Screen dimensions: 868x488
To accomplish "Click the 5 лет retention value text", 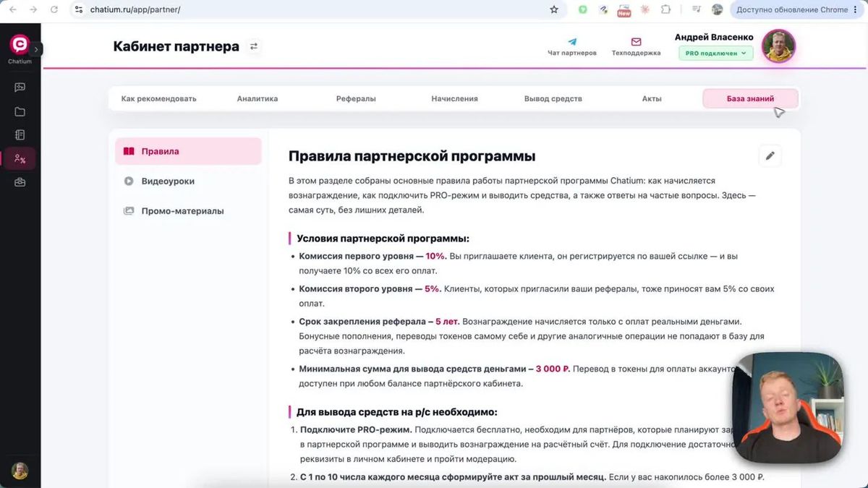I will tap(447, 321).
